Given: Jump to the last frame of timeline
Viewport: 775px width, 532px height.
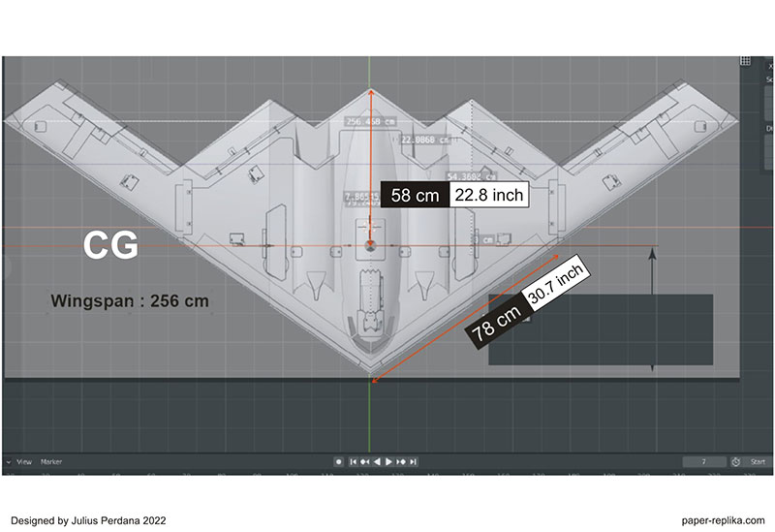Looking at the screenshot, I should pyautogui.click(x=414, y=462).
